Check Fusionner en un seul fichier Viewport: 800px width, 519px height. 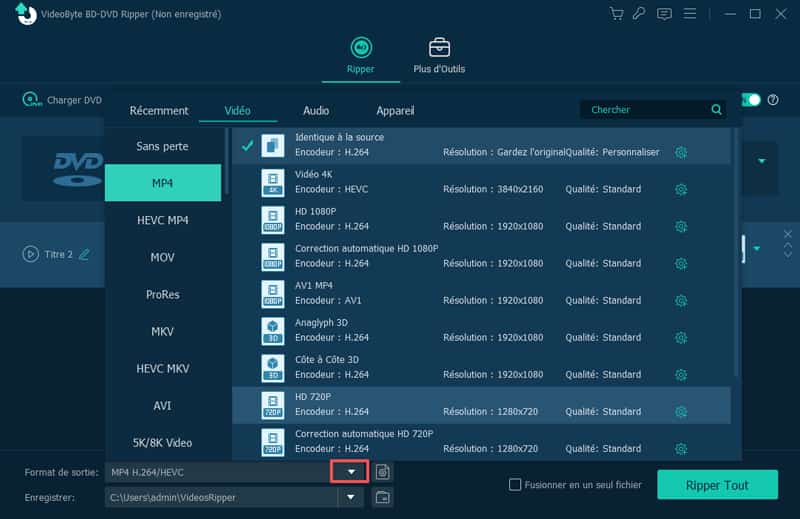pos(516,485)
